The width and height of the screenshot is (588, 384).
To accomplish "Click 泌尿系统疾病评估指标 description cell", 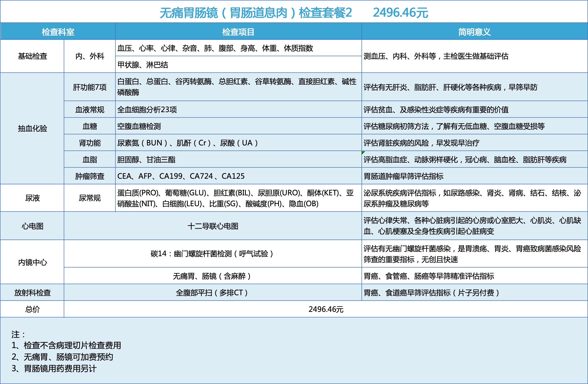I will (475, 198).
